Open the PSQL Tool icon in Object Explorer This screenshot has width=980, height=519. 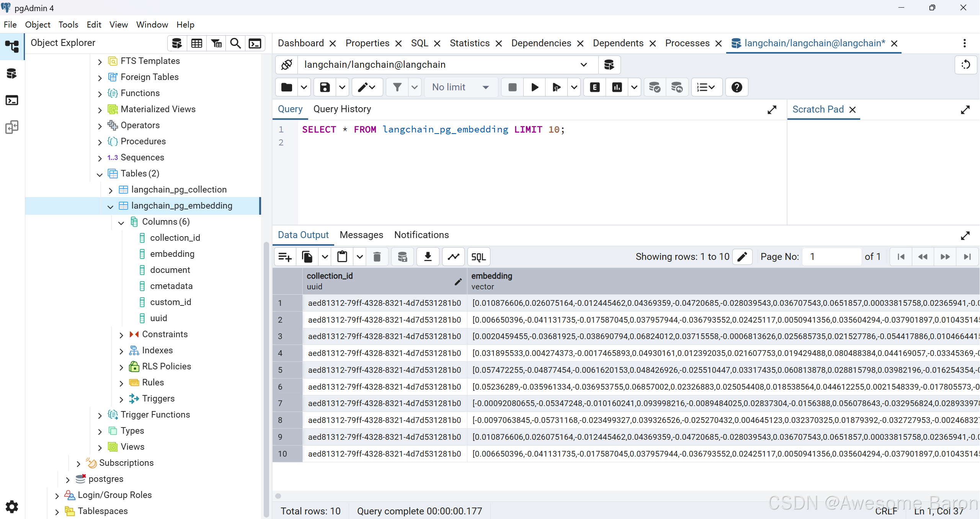(x=255, y=43)
